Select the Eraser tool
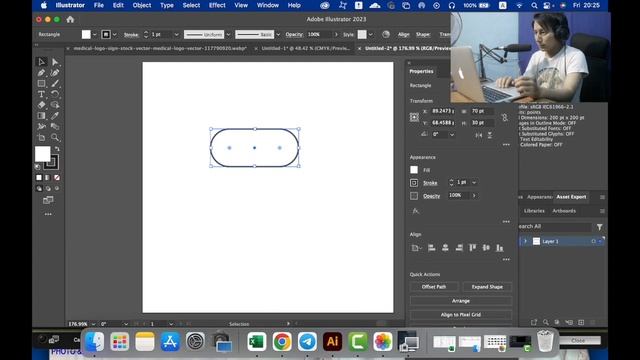 [41, 105]
